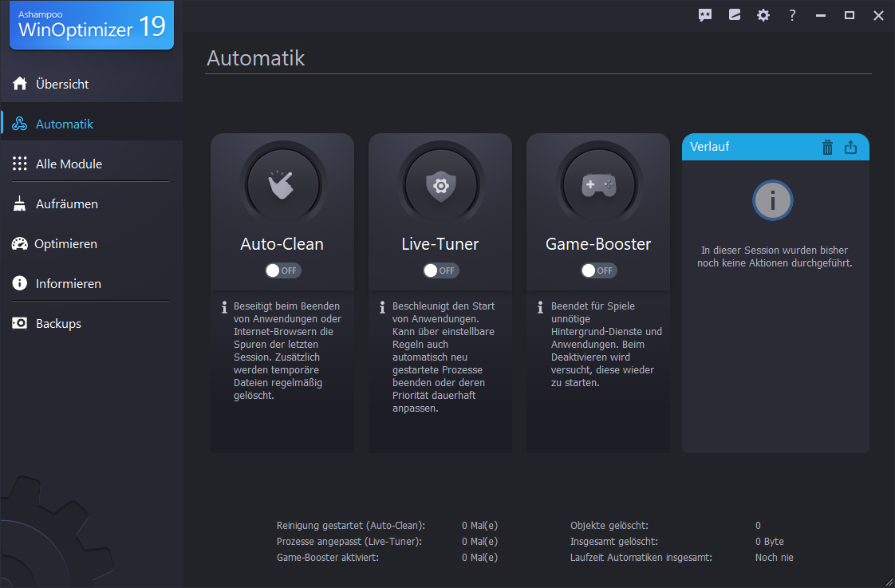Viewport: 895px width, 588px height.
Task: Go to Übersicht in the sidebar
Action: point(62,84)
